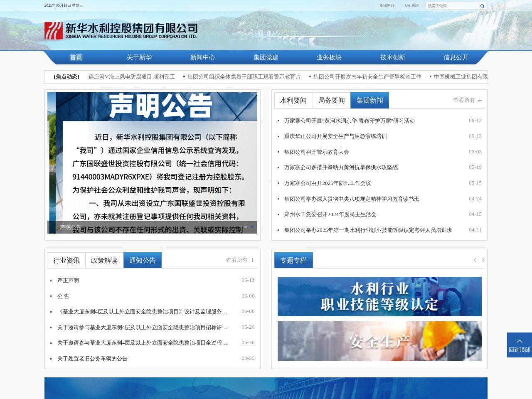Viewport: 532px width, 399px height.
Task: Click the 焦点动态 ticker label
Action: (x=66, y=77)
